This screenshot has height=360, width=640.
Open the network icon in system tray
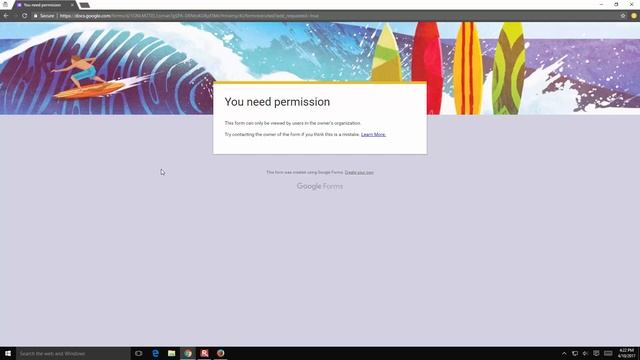(x=575, y=353)
